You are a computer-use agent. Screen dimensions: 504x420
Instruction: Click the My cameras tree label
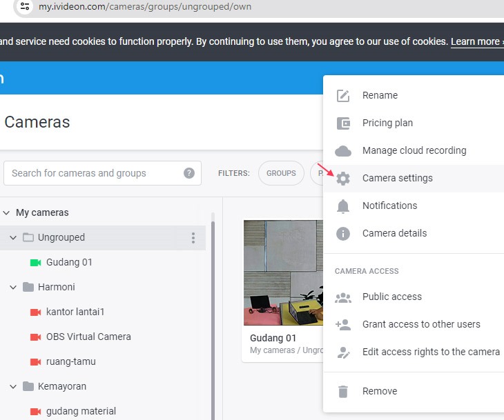[x=42, y=212]
